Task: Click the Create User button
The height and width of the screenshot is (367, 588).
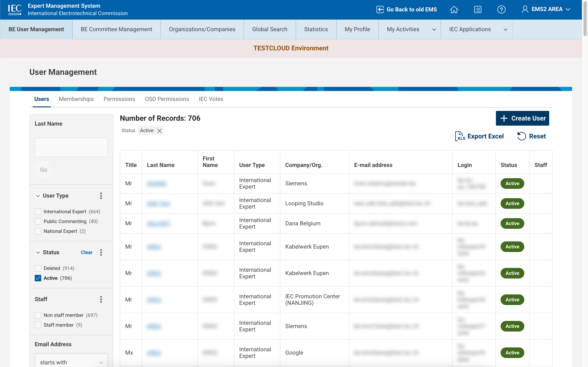Action: tap(522, 118)
